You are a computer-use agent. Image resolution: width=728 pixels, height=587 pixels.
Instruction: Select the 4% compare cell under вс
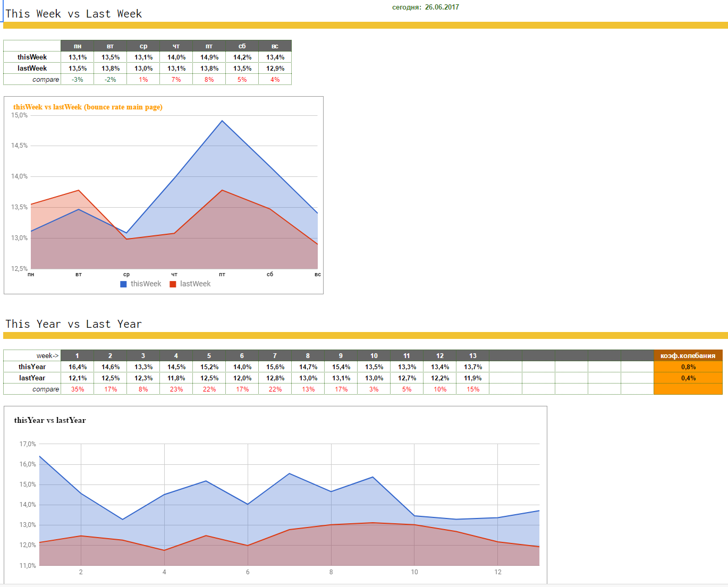(x=275, y=80)
